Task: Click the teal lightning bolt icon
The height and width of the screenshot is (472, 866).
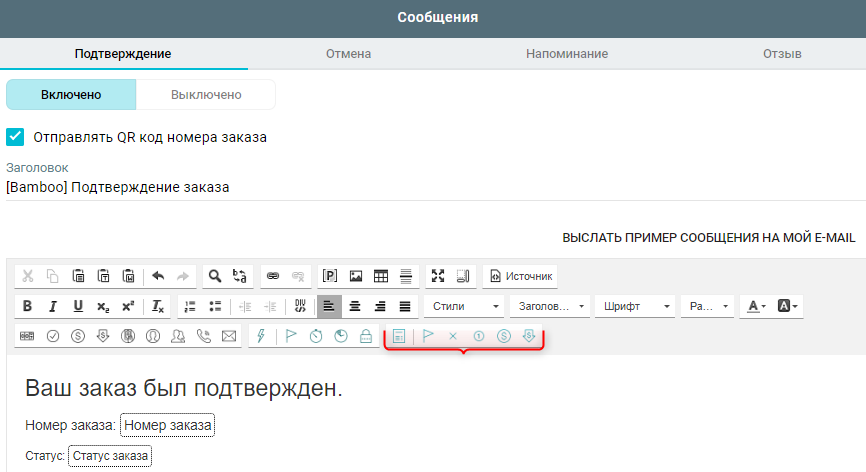Action: click(x=261, y=336)
